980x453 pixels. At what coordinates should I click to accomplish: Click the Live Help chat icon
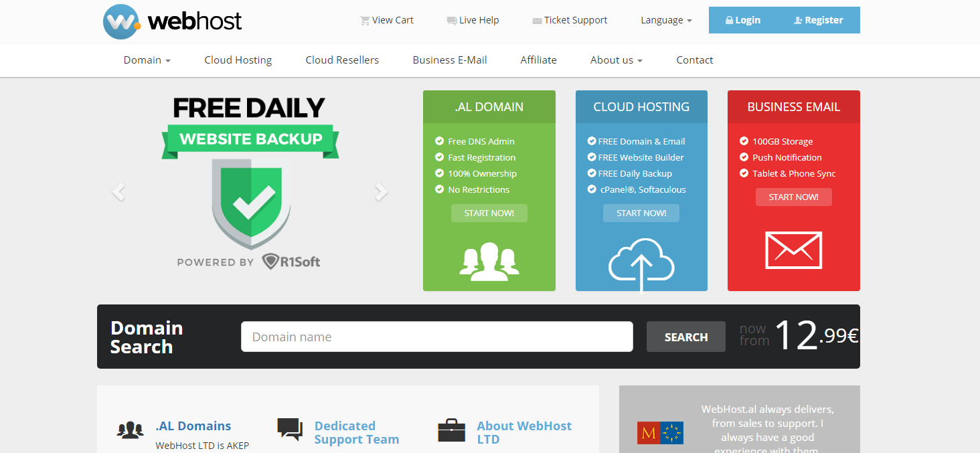(452, 21)
